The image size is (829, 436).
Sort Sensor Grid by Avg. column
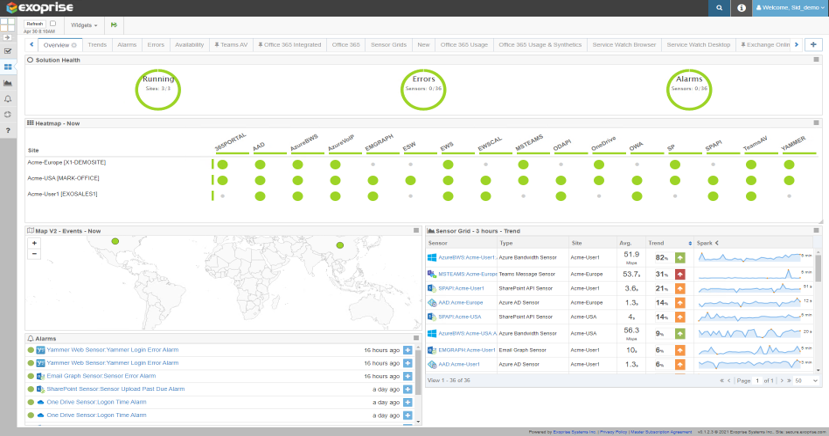[x=625, y=243]
